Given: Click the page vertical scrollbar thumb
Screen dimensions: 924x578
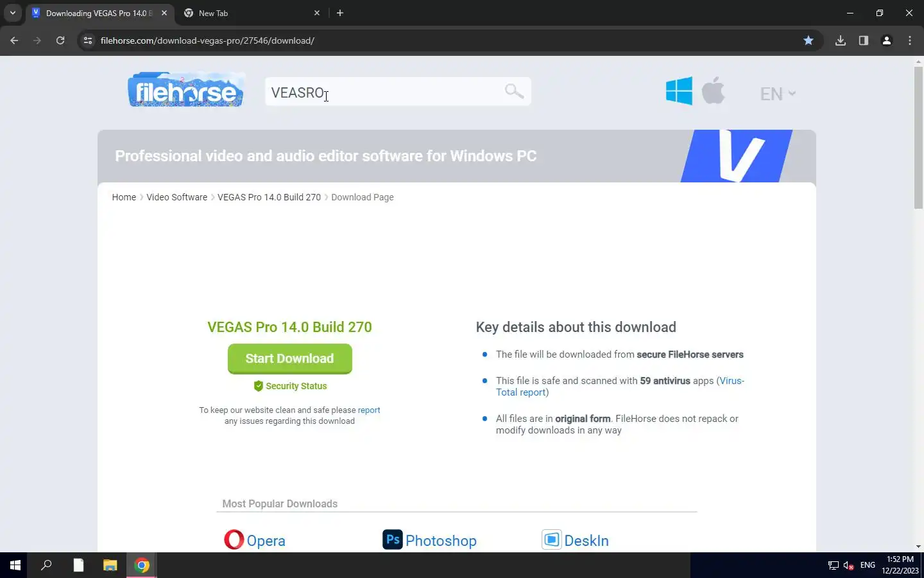Looking at the screenshot, I should pyautogui.click(x=918, y=137).
